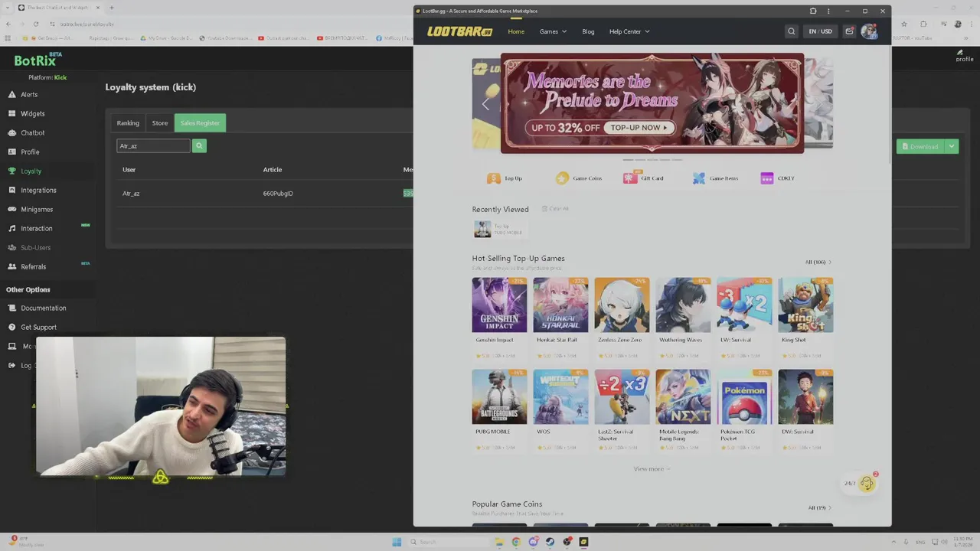Go to Profile in BotRix sidebar

click(30, 152)
